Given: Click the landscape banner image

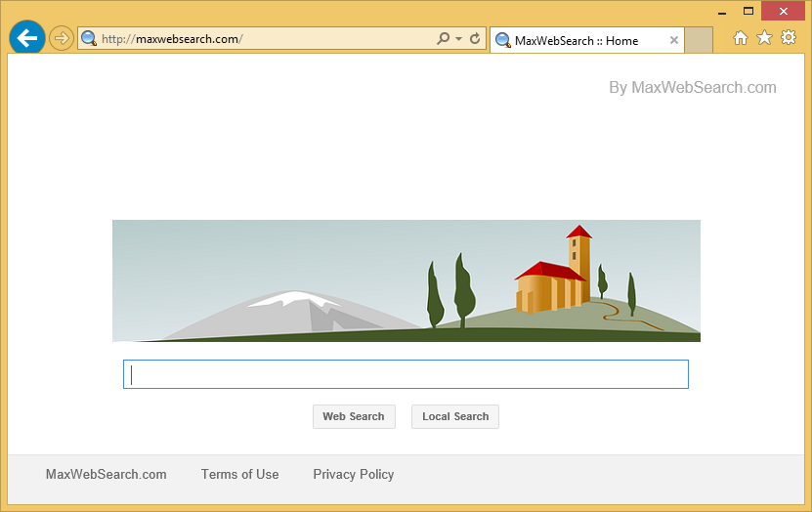Looking at the screenshot, I should click(x=406, y=280).
